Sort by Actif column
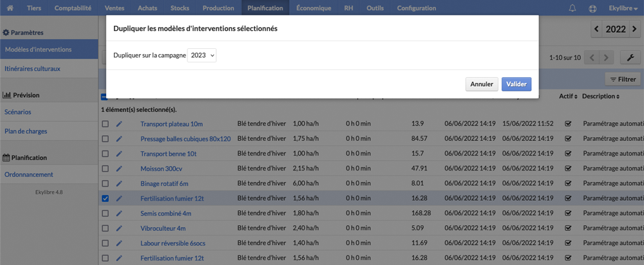This screenshot has height=265, width=644. (x=569, y=96)
